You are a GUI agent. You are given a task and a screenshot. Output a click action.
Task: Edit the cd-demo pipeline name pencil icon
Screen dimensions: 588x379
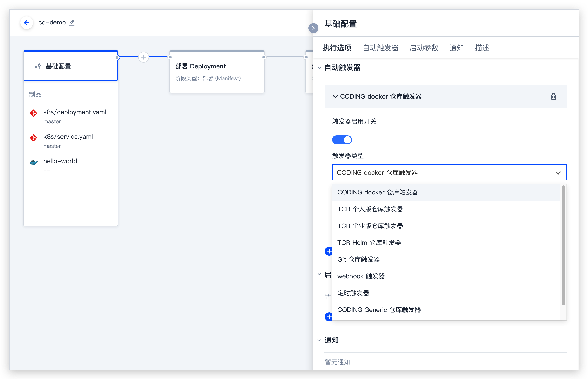pyautogui.click(x=72, y=23)
